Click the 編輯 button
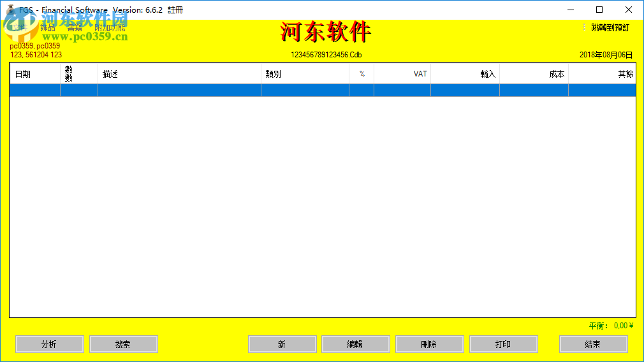The image size is (644, 362). (x=356, y=344)
